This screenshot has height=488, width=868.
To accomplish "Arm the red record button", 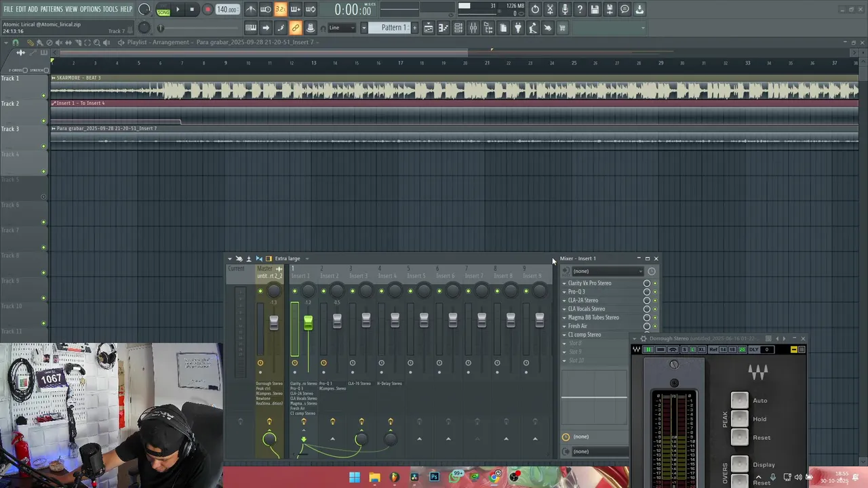I will coord(208,9).
